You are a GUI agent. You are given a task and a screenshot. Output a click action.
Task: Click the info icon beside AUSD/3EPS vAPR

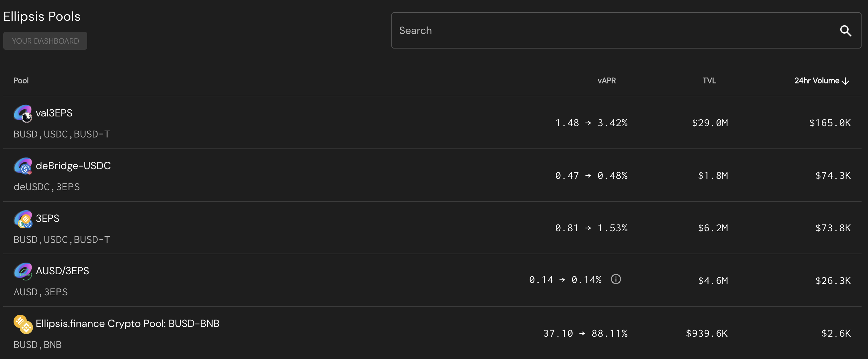pyautogui.click(x=615, y=279)
